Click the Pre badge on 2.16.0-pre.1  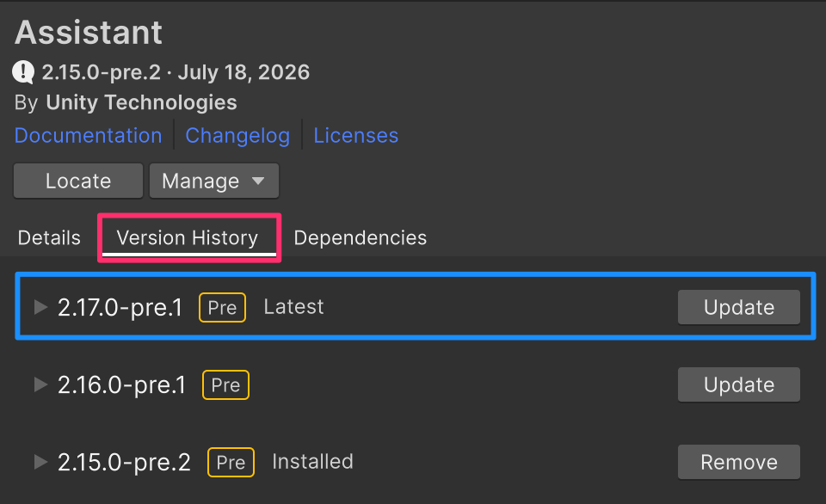(x=225, y=385)
